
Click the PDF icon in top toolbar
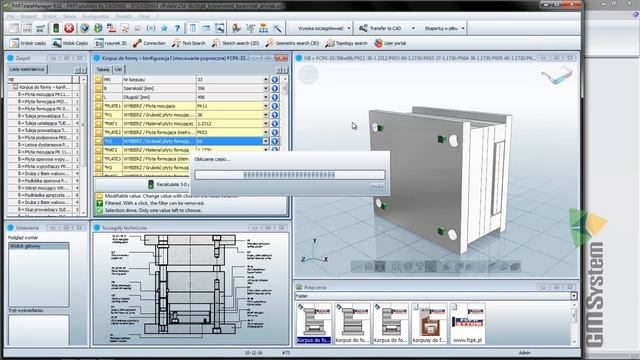(111, 28)
